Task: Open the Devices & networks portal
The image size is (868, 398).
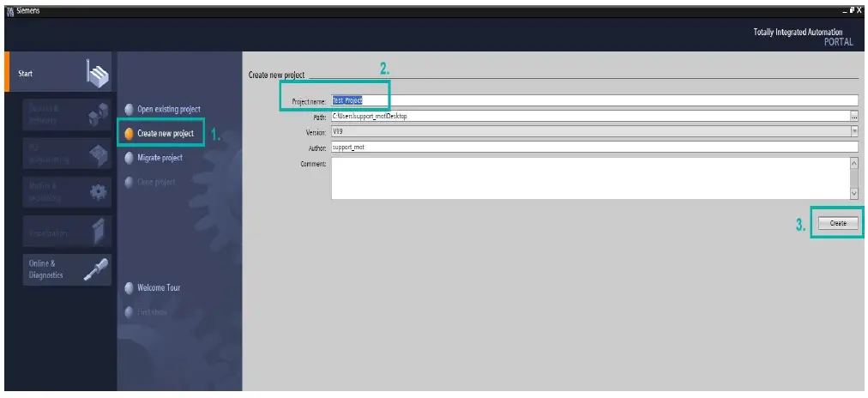Action: coord(67,115)
